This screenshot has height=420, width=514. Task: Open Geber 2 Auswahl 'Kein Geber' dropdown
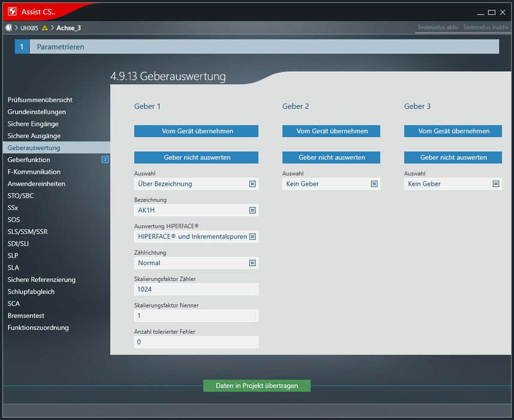click(331, 184)
